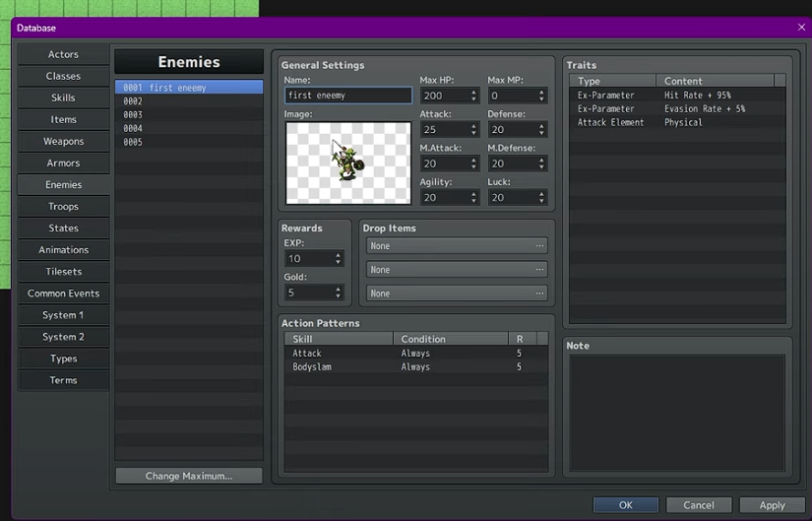The height and width of the screenshot is (521, 812).
Task: Click the Change Maximum button
Action: [189, 476]
